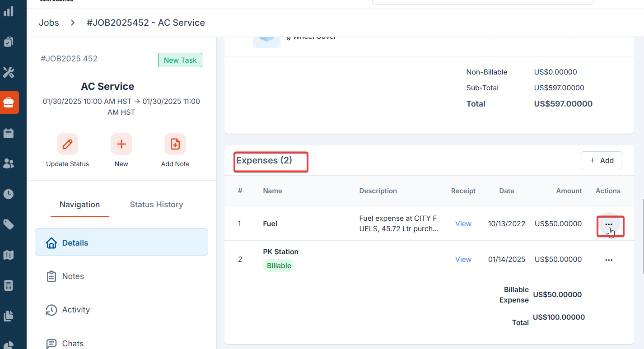The width and height of the screenshot is (644, 349).
Task: Select the Navigation tab
Action: pyautogui.click(x=79, y=205)
